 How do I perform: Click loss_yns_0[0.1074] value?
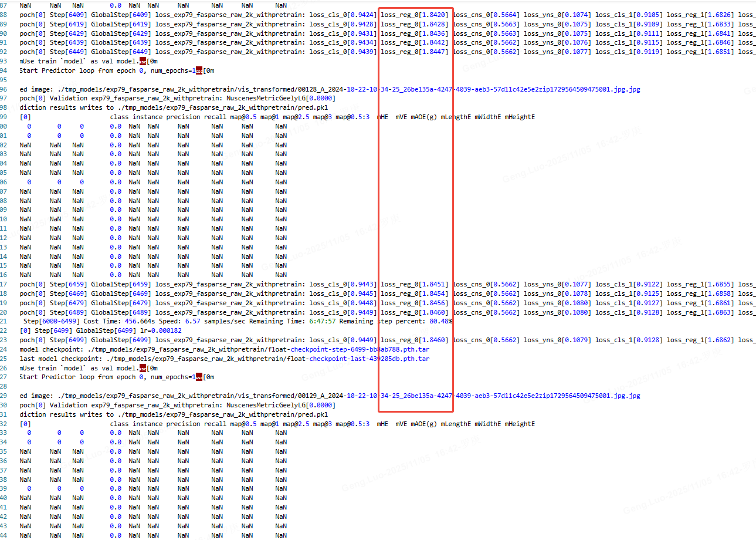[x=558, y=15]
